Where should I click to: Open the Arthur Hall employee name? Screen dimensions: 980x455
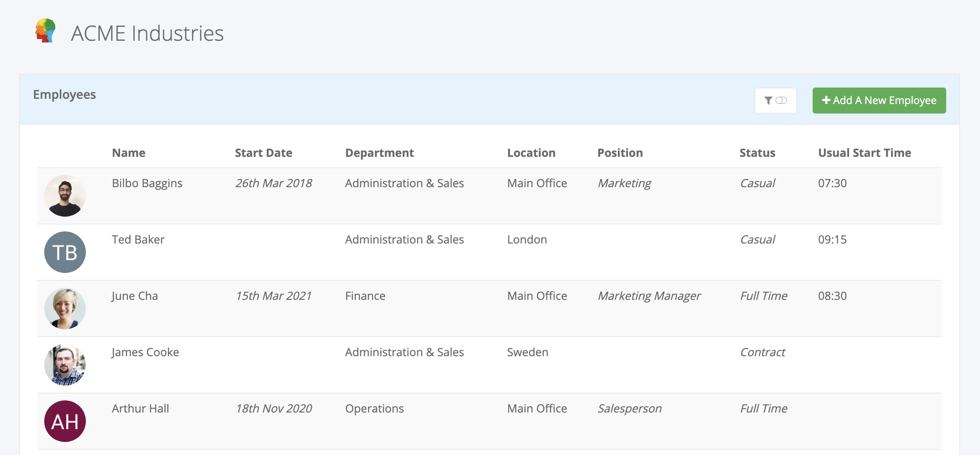tap(140, 409)
